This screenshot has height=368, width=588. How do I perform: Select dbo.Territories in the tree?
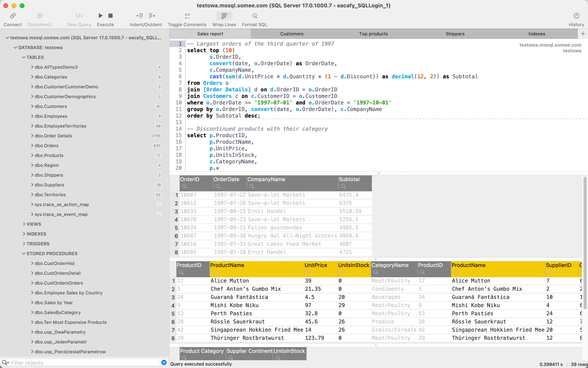(x=50, y=195)
